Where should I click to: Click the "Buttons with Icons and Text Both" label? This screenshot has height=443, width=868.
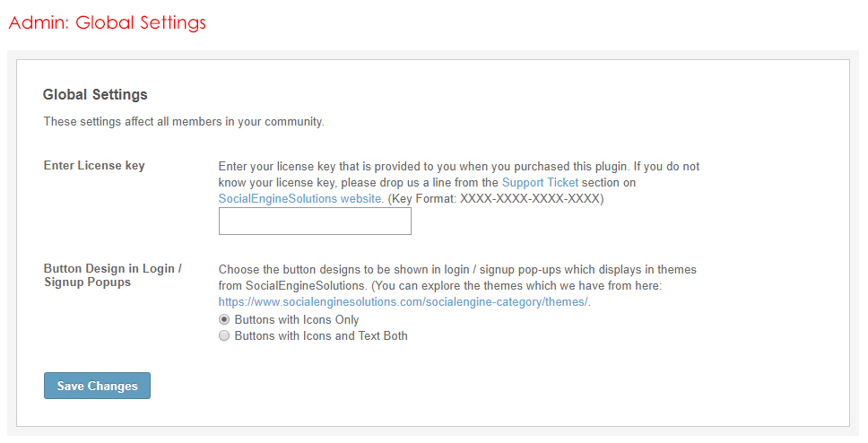tap(320, 336)
